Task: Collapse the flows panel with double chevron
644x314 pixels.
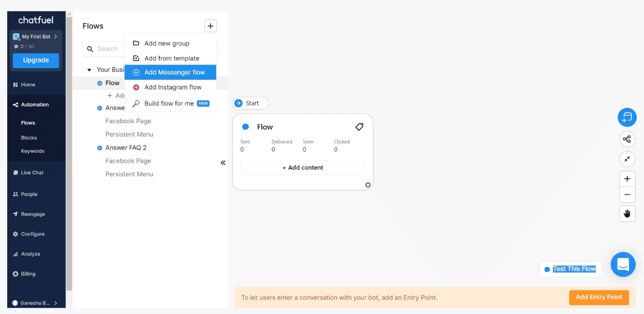Action: pyautogui.click(x=223, y=163)
